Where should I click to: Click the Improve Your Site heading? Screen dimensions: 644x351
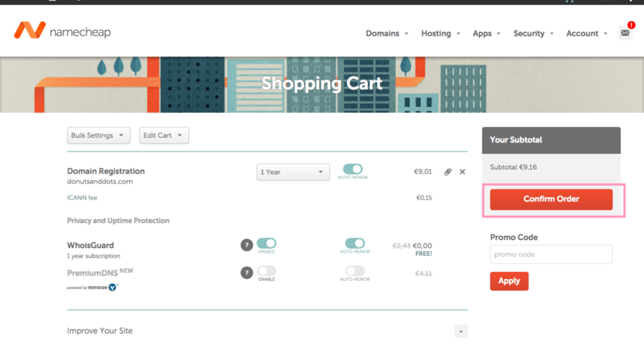click(x=100, y=331)
